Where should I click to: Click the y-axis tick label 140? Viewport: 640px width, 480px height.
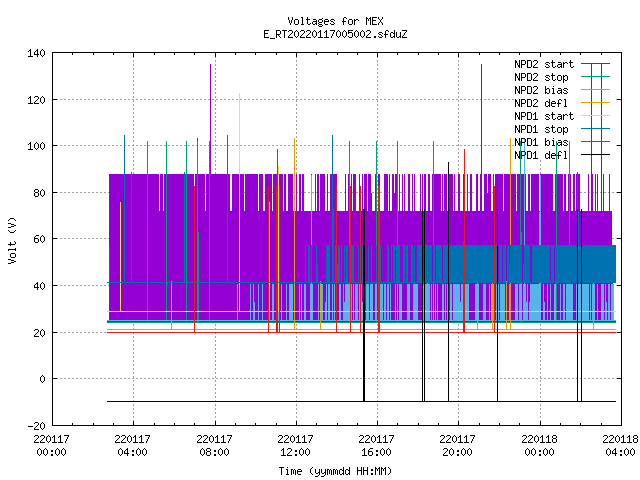tap(36, 53)
